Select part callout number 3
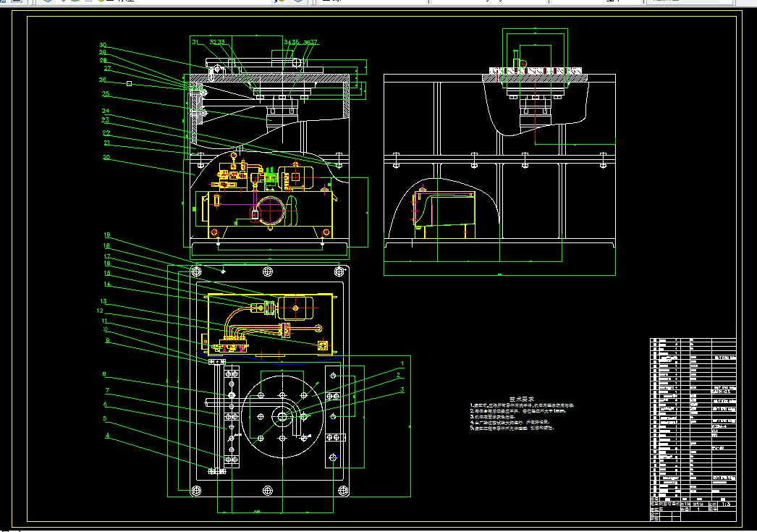 coord(402,389)
